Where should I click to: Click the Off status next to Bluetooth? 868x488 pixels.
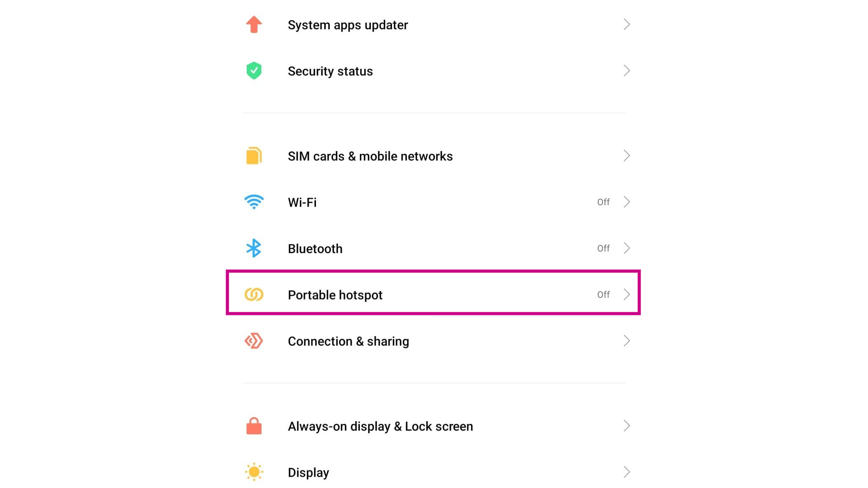click(603, 249)
